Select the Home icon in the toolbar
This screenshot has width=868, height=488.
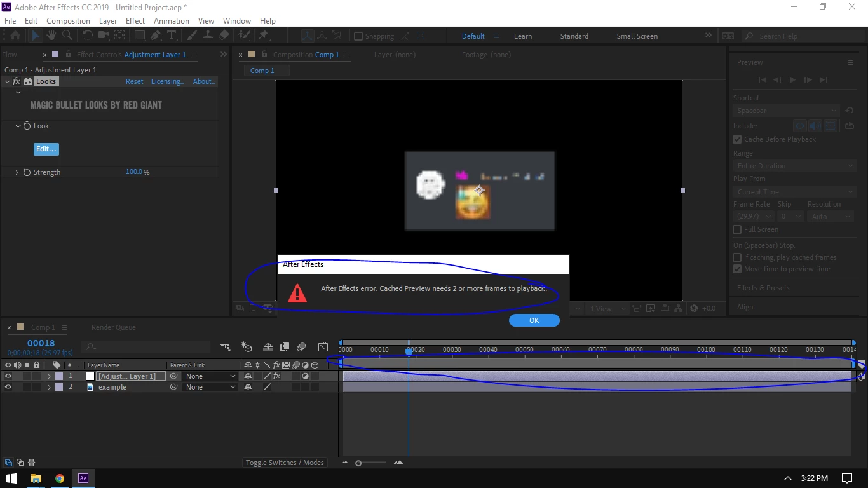tap(15, 36)
